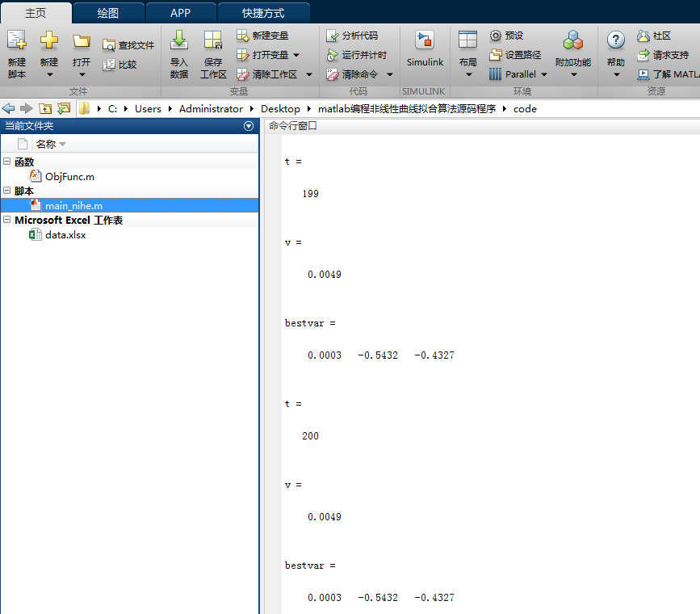Click the 比较 compare icon
This screenshot has height=614, width=700.
[x=109, y=65]
